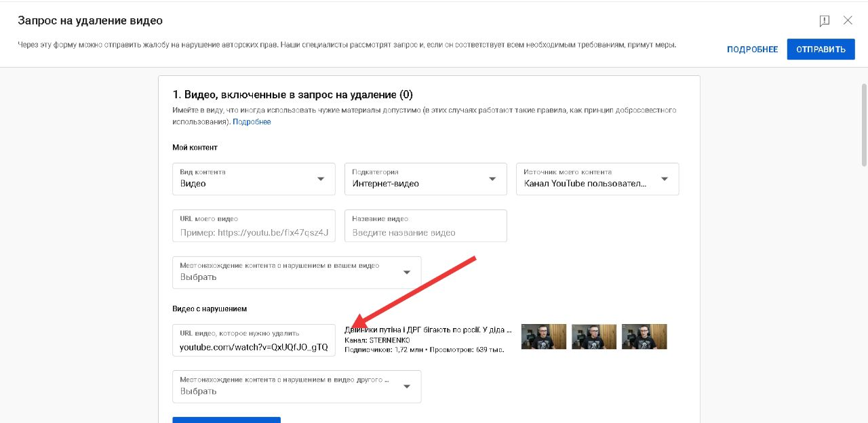868x423 pixels.
Task: Open the ПОДРОБНЕЕ help link
Action: (x=752, y=49)
